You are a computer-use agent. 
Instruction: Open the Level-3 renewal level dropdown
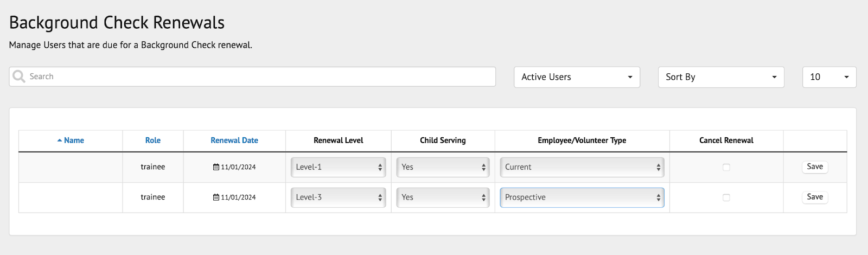(338, 197)
